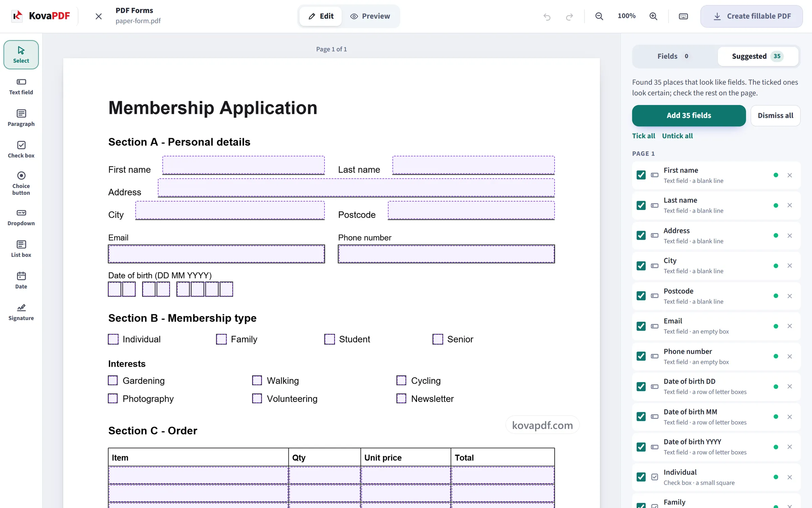Viewport: 812px width, 508px height.
Task: Select the Senior checkbox on the page
Action: click(437, 339)
